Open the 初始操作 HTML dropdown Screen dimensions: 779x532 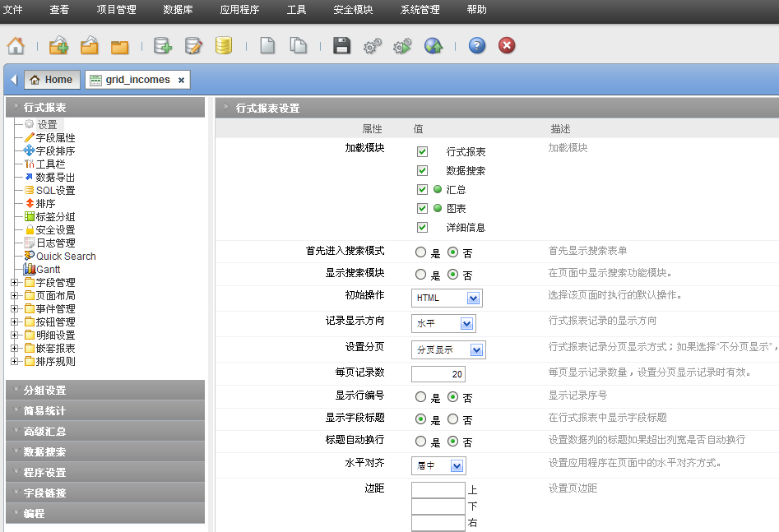point(447,298)
